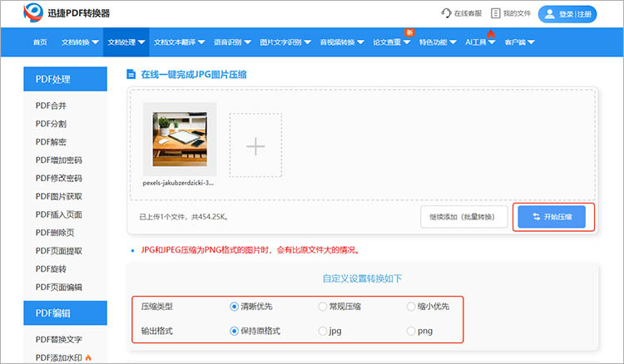Select png output format
This screenshot has width=624, height=364.
tap(411, 331)
